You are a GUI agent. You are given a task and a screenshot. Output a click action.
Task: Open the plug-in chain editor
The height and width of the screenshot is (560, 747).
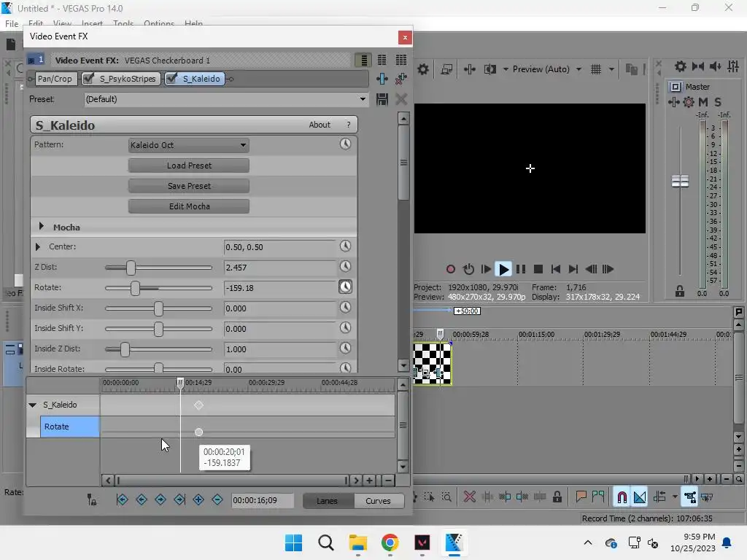[382, 79]
